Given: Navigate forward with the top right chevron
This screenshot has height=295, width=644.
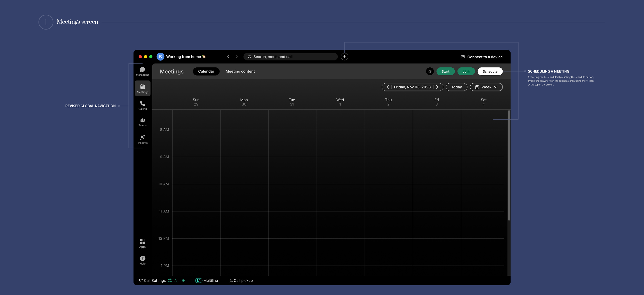Looking at the screenshot, I should click(236, 57).
